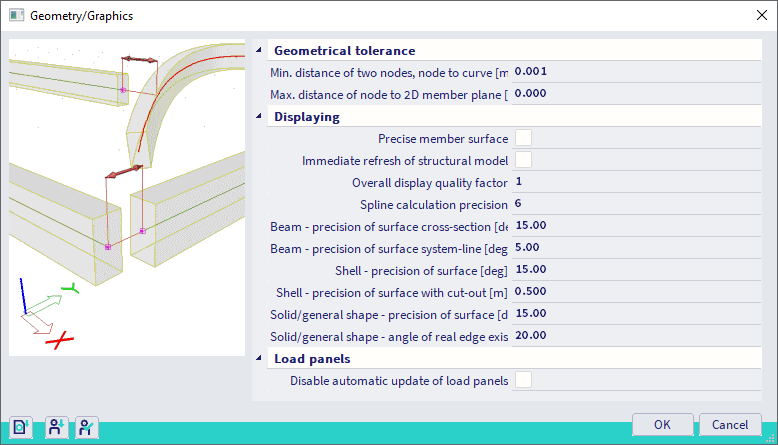
Task: Click the window resize grip
Action: (771, 438)
